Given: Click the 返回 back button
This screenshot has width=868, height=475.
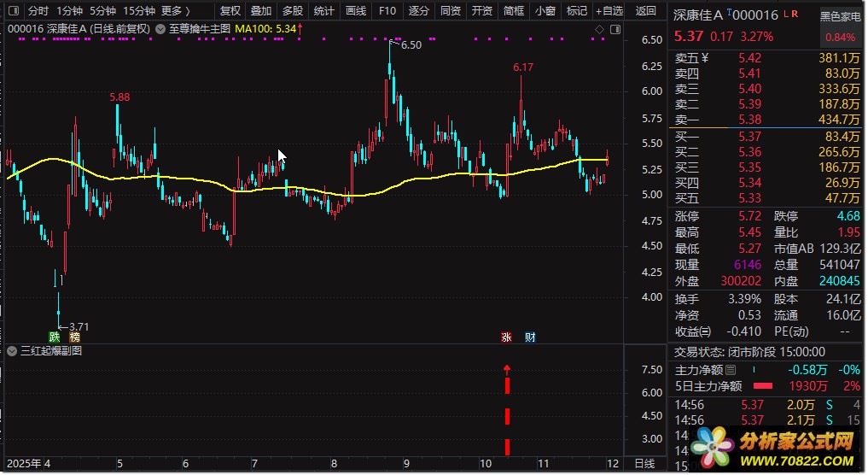Looking at the screenshot, I should coord(645,11).
